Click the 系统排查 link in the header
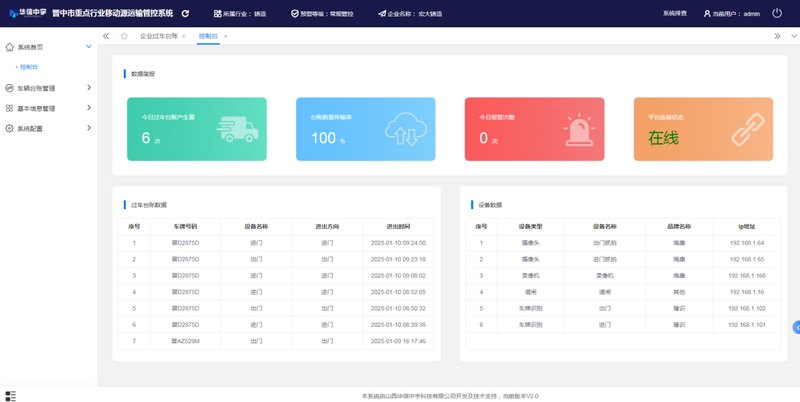 (x=675, y=14)
